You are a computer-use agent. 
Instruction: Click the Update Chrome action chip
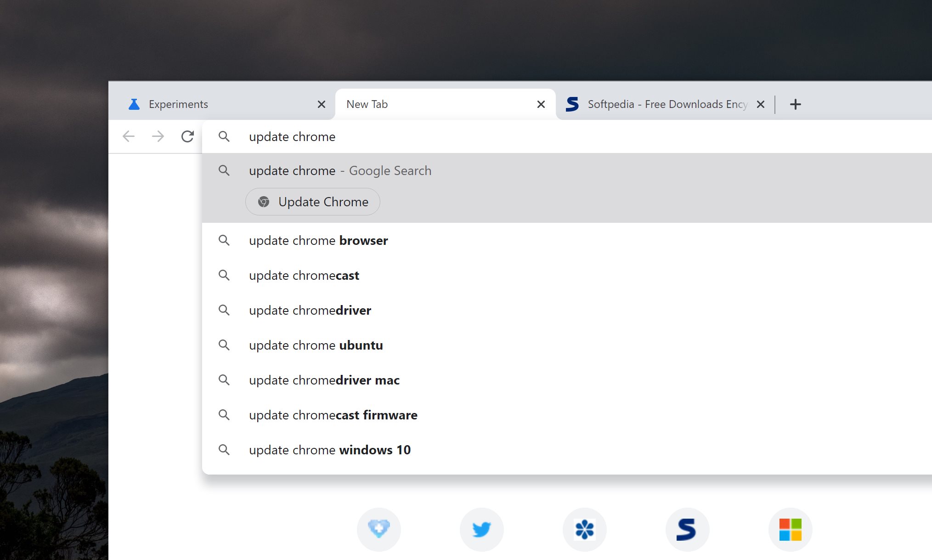pos(313,202)
